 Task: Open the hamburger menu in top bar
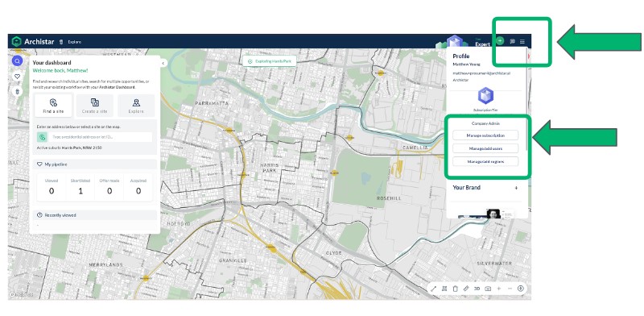click(x=522, y=42)
